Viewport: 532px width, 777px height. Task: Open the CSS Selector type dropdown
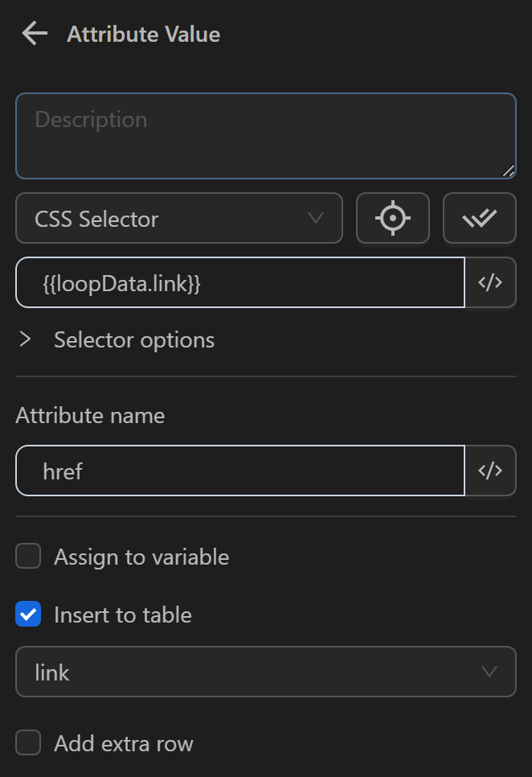click(178, 218)
